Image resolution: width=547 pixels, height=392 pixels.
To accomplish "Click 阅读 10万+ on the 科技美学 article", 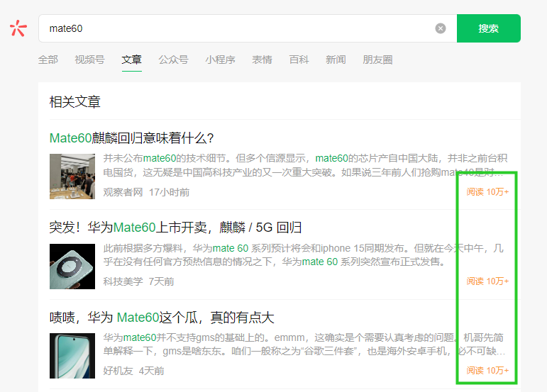I will pos(487,281).
